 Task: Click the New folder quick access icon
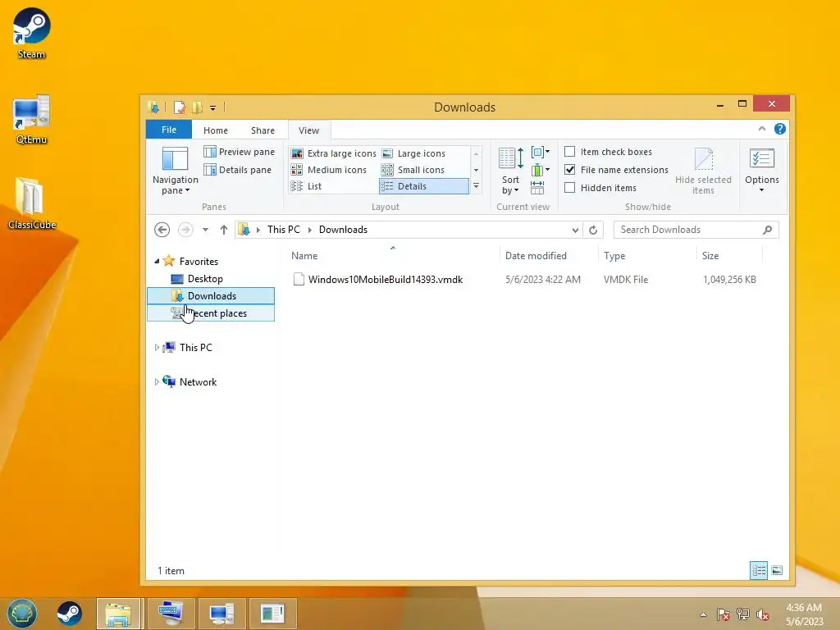click(197, 107)
